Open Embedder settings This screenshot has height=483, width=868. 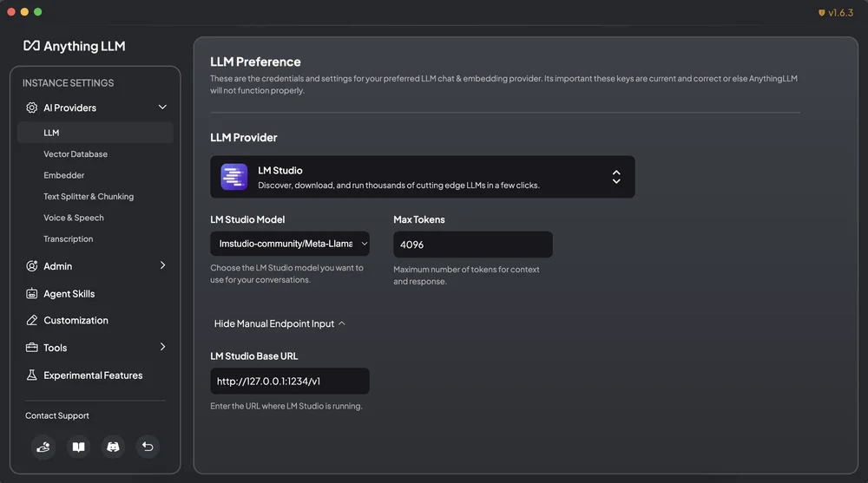pyautogui.click(x=63, y=175)
